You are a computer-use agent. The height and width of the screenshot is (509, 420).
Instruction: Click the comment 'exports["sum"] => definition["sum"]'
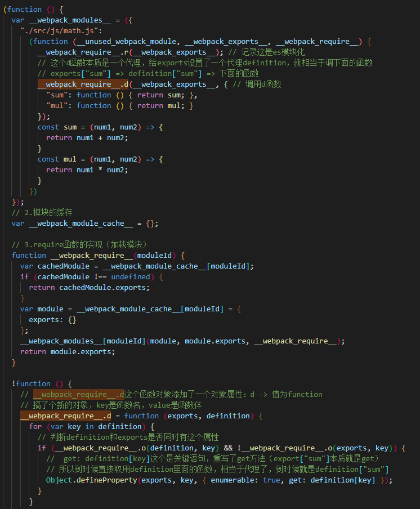pyautogui.click(x=148, y=74)
